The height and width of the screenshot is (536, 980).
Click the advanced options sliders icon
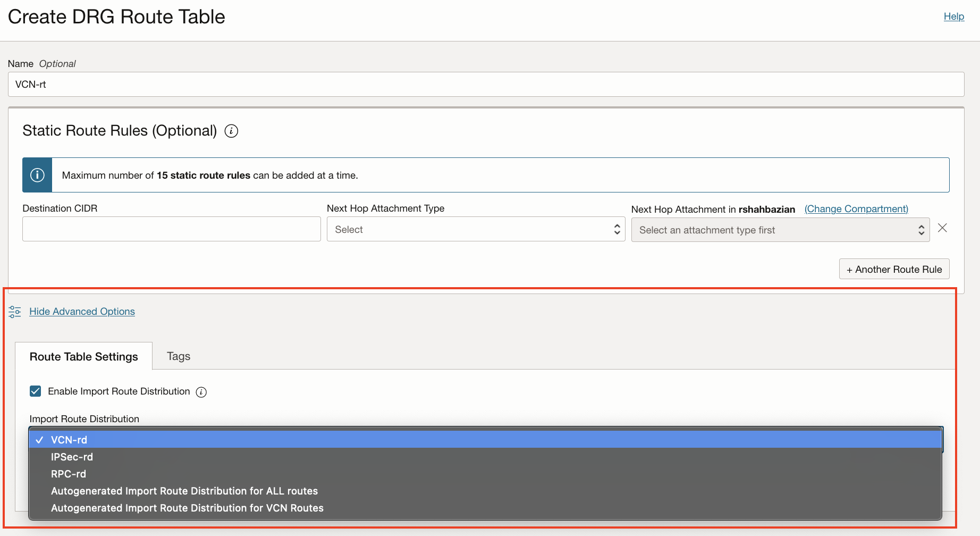[14, 311]
